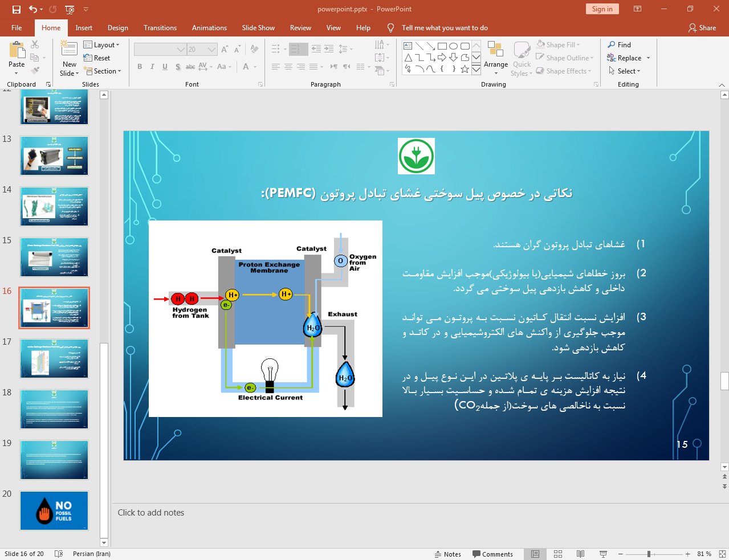Select the rectangle shape in gallery
Screen dimensions: 729x560
coord(442,46)
